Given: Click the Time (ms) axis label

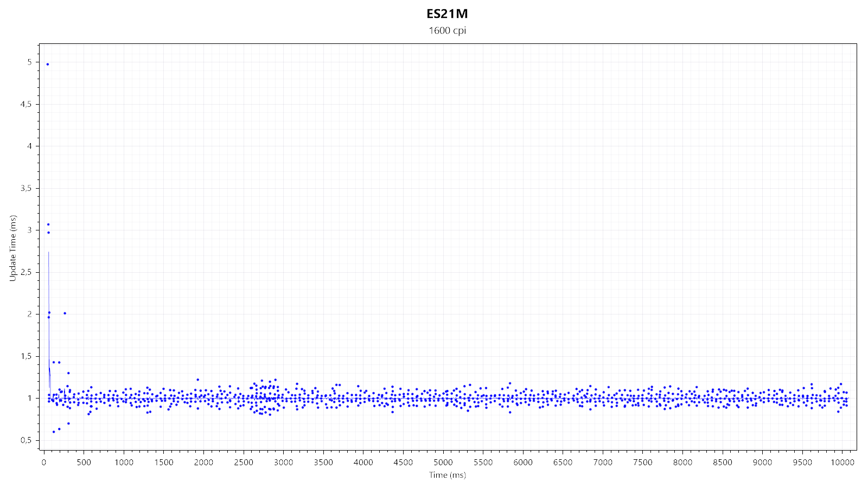Looking at the screenshot, I should [447, 475].
